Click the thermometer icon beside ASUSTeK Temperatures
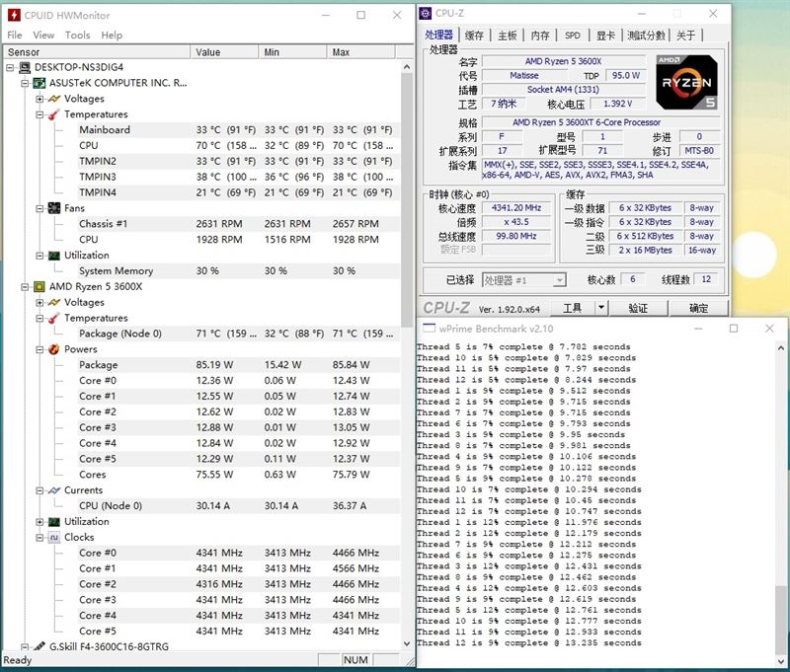 click(54, 114)
